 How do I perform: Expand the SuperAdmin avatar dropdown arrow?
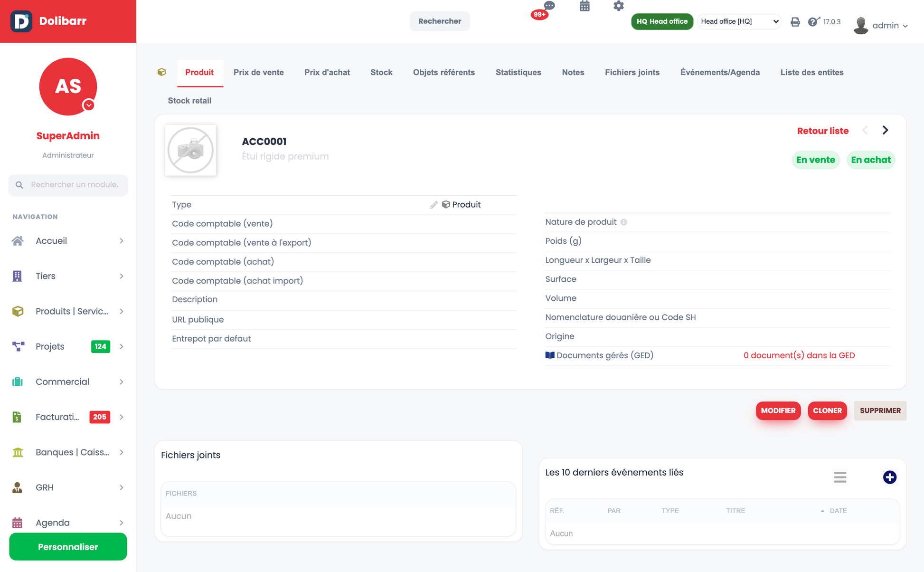89,105
